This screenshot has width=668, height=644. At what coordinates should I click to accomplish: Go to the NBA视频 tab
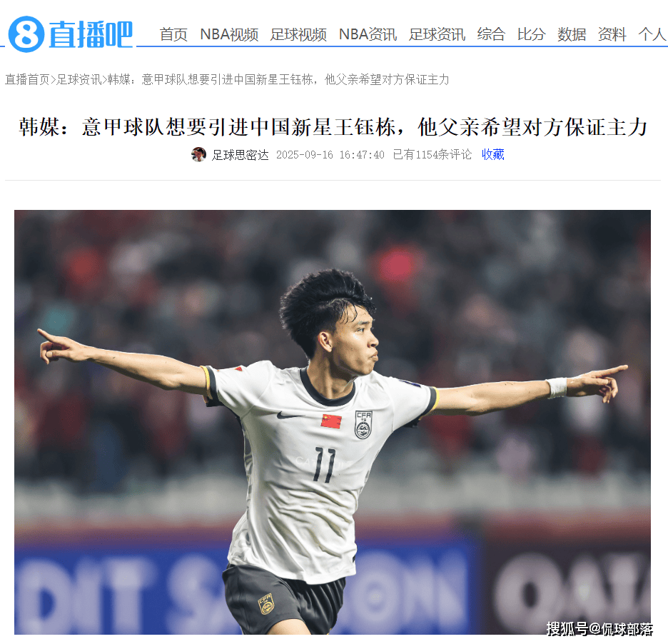229,34
